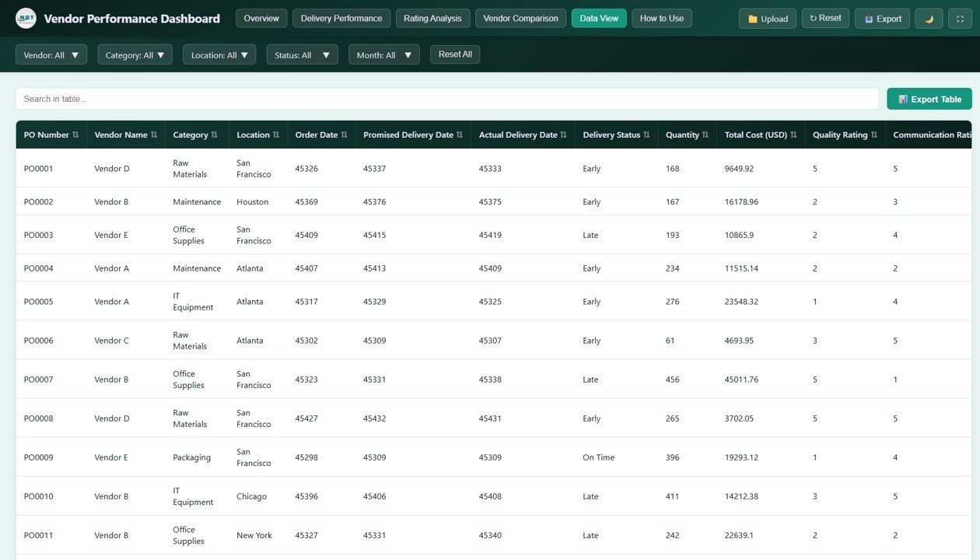
Task: Click the export box icon beside Export
Action: click(869, 18)
